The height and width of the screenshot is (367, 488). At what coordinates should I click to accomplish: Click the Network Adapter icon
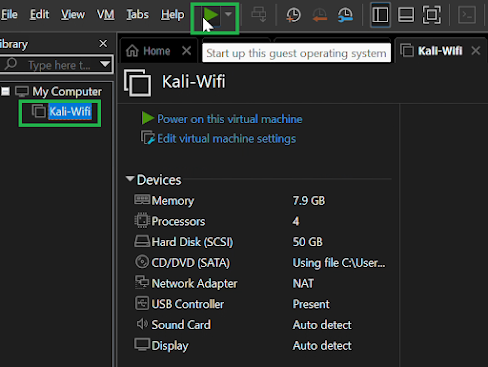(x=142, y=282)
